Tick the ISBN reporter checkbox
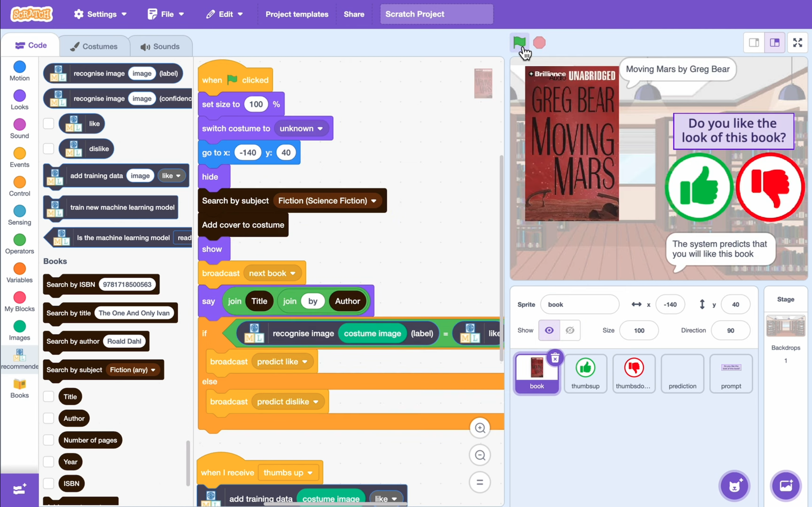Image resolution: width=812 pixels, height=507 pixels. click(x=48, y=483)
